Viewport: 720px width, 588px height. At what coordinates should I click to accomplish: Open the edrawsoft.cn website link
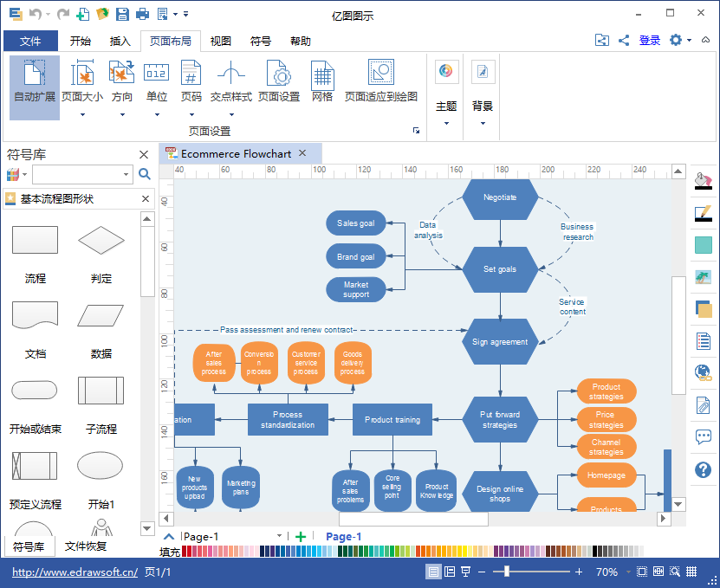[x=75, y=572]
